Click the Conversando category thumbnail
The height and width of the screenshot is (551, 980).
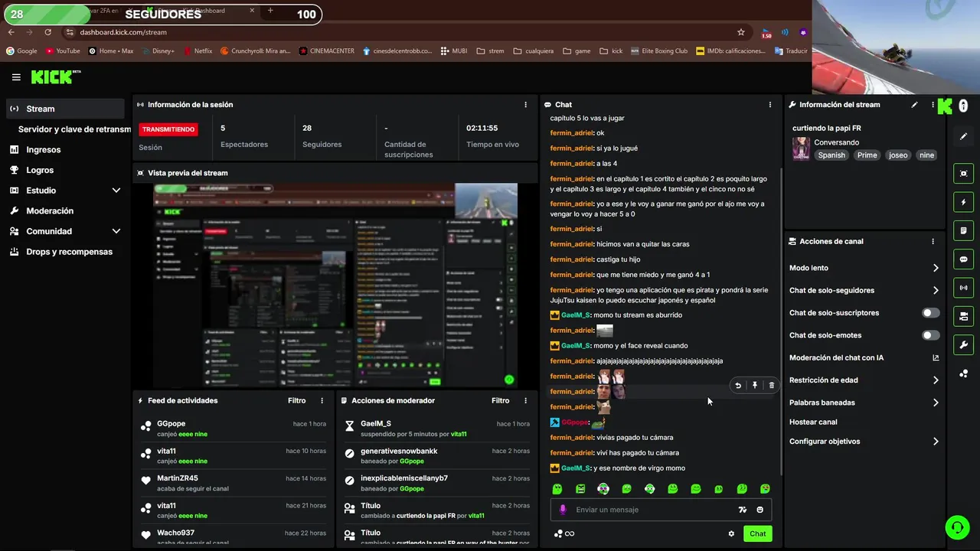click(801, 148)
